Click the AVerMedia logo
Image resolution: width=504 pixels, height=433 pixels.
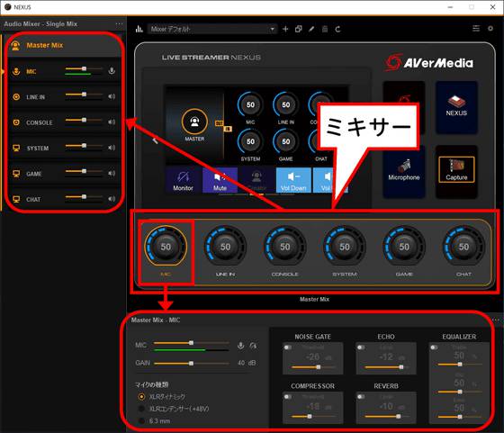pyautogui.click(x=429, y=62)
